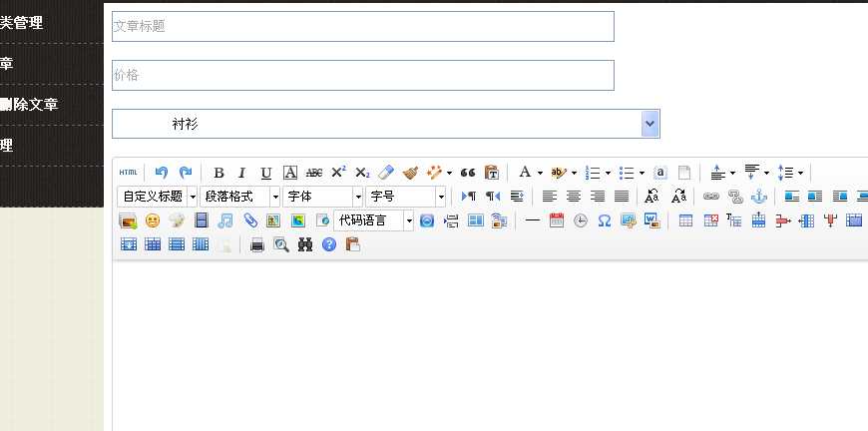Open paragraph spacing before dropdown
The height and width of the screenshot is (431, 868).
733,174
